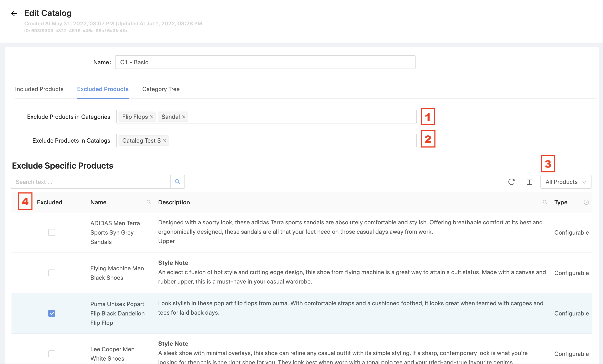Check the ADIDAS Men Terra Sports Sandals checkbox

coord(52,232)
